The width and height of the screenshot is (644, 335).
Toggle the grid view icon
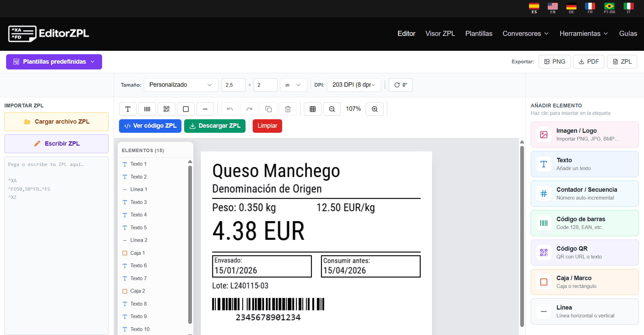[313, 109]
